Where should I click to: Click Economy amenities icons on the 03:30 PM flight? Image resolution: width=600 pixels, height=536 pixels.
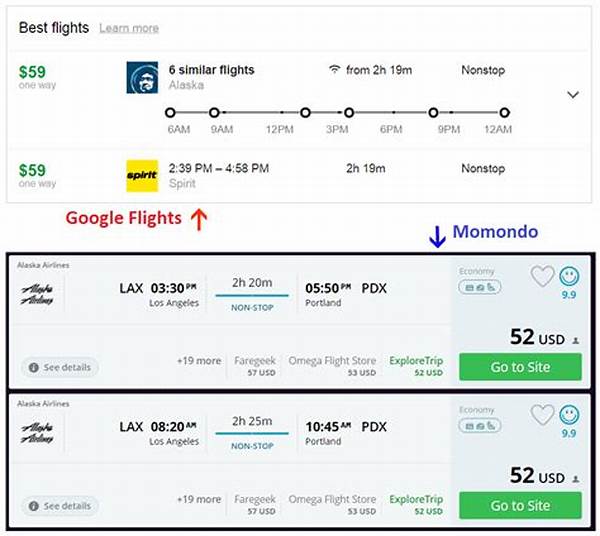pos(479,287)
